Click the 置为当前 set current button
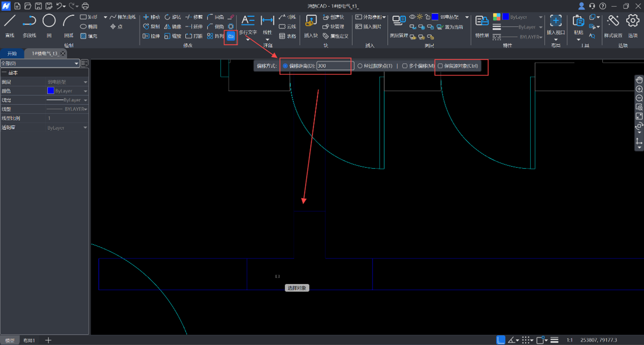The height and width of the screenshot is (345, 644). point(450,27)
